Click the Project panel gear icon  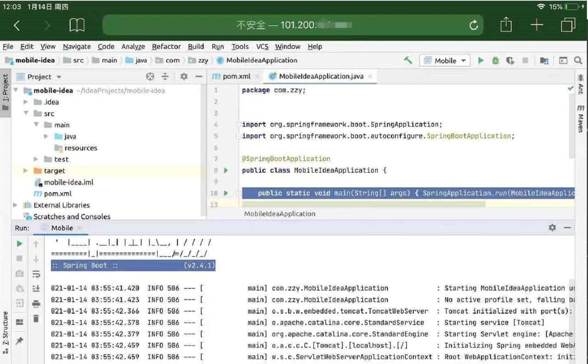pyautogui.click(x=184, y=77)
